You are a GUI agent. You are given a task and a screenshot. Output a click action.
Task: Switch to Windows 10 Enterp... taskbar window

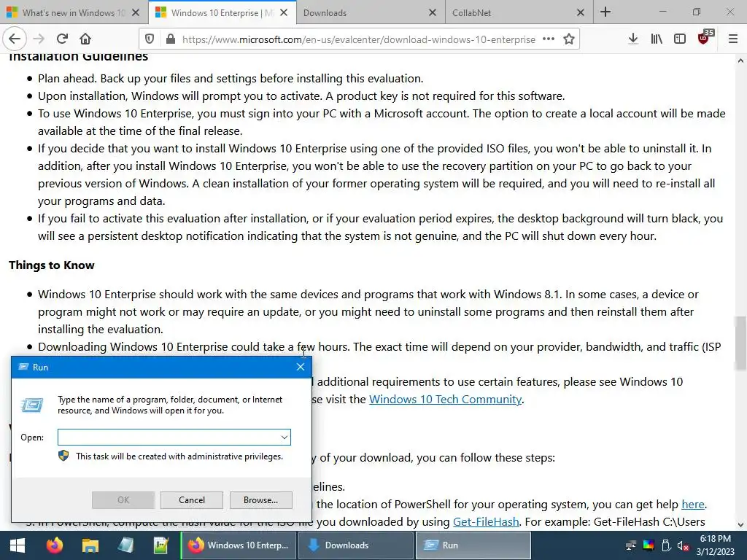click(x=239, y=545)
